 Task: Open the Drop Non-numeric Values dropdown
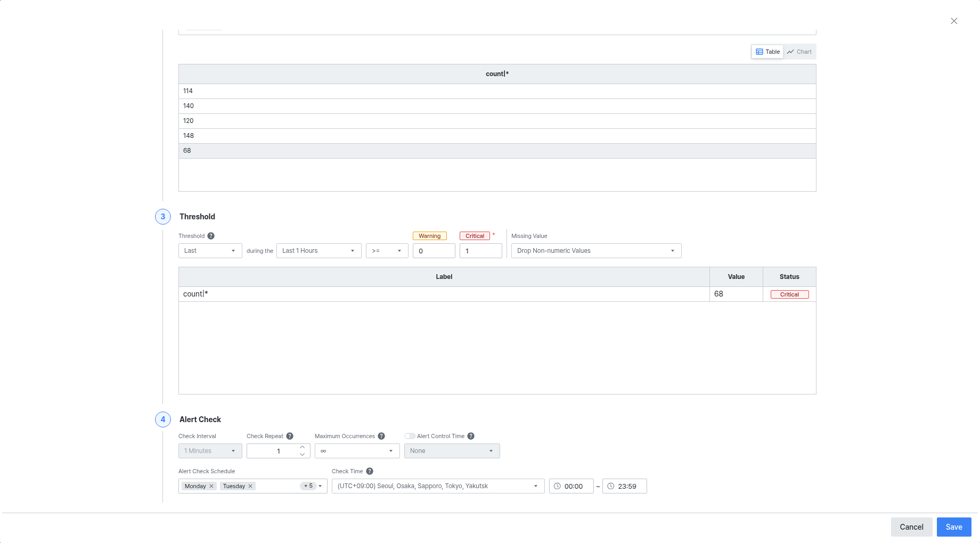(597, 251)
